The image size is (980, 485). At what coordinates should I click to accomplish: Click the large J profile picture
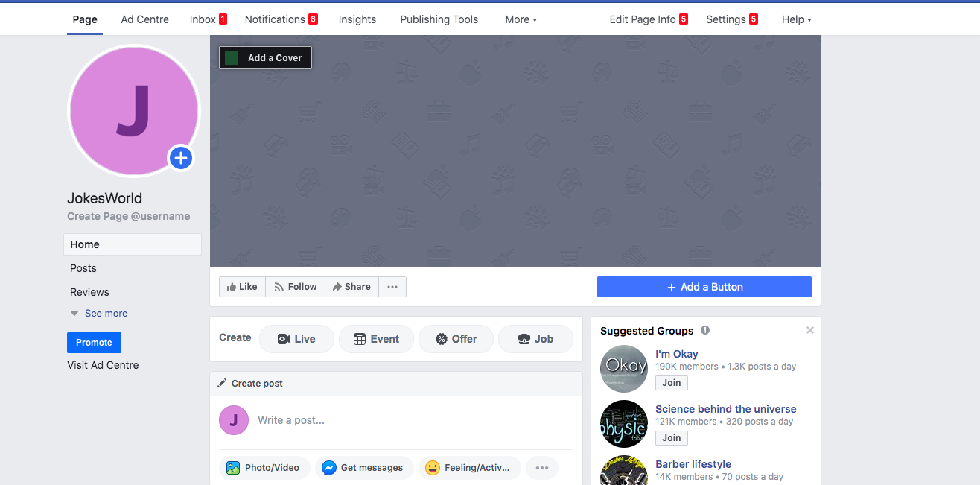(134, 111)
